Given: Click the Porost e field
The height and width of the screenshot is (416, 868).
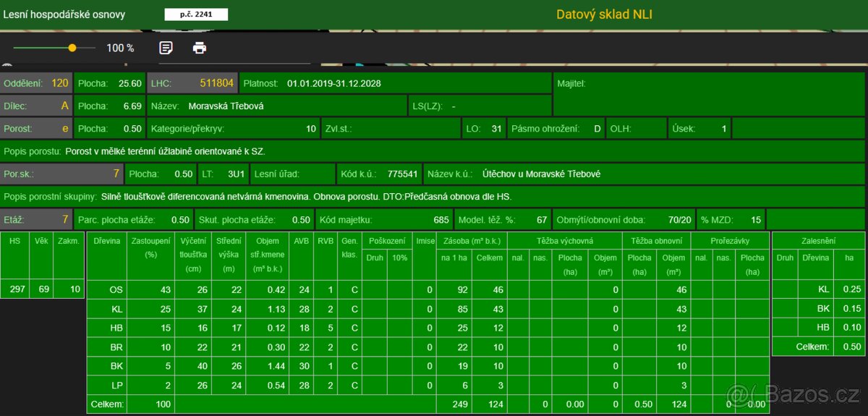Looking at the screenshot, I should [36, 129].
